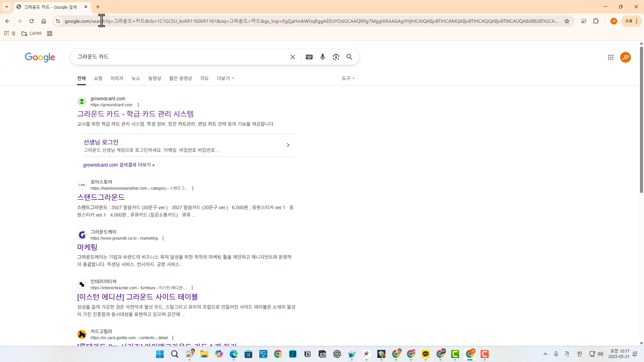
Task: Open the tab search dropdown arrow
Action: (x=7, y=7)
